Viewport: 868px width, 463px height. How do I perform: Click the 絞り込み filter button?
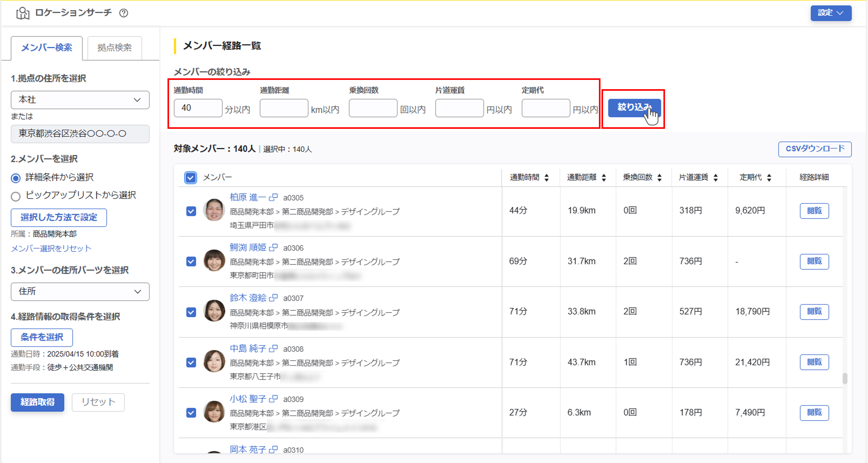634,108
